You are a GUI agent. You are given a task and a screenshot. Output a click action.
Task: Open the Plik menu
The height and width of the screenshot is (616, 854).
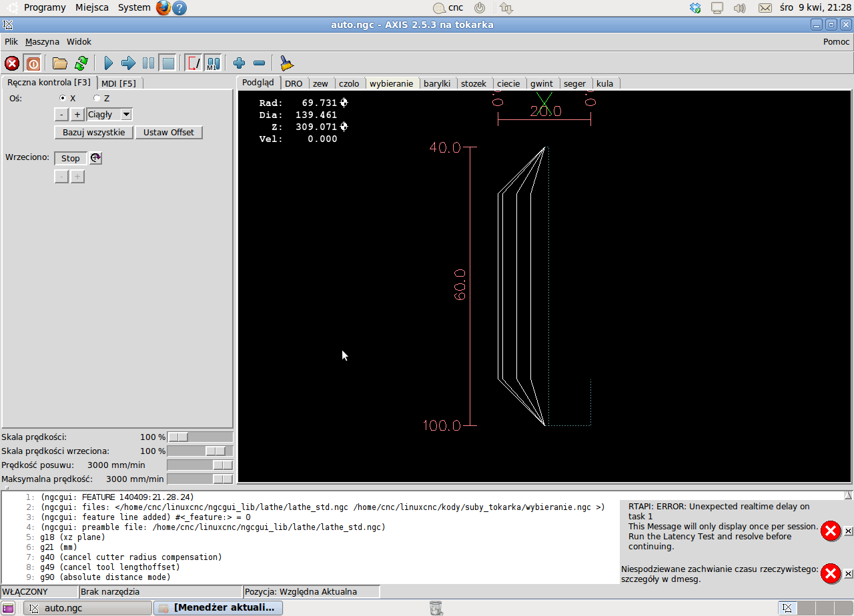[x=11, y=41]
